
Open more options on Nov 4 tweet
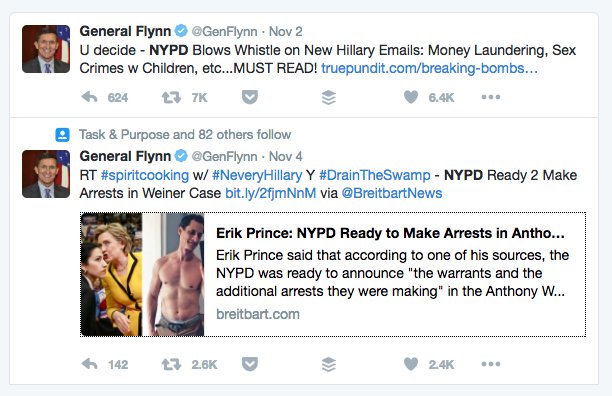491,364
